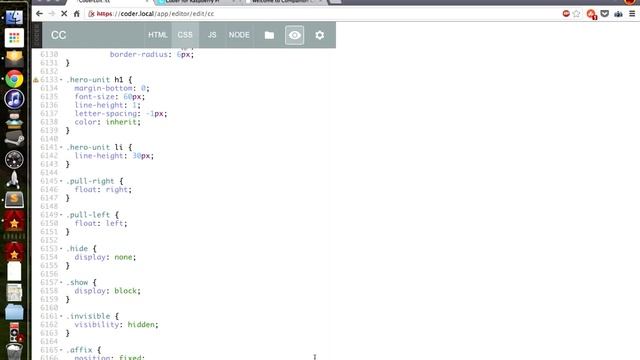Bookmark page with the star icon
The width and height of the screenshot is (640, 360).
click(x=576, y=13)
